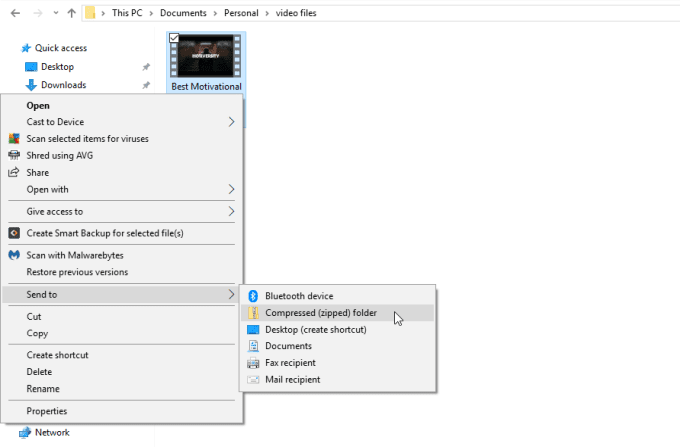Screen dimensions: 680x447
Task: Click the Bluetooth device icon
Action: (253, 296)
